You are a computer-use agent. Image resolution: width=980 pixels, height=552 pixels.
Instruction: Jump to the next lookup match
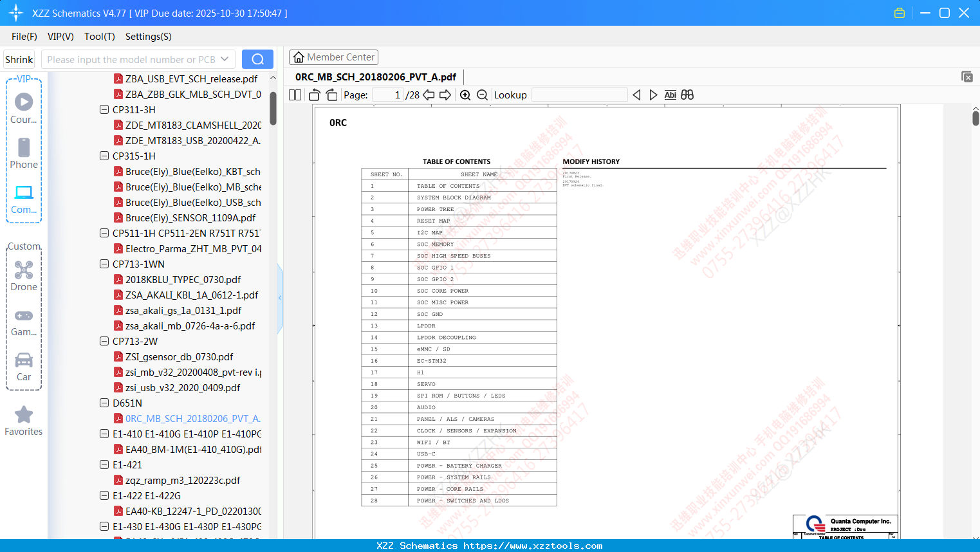653,95
